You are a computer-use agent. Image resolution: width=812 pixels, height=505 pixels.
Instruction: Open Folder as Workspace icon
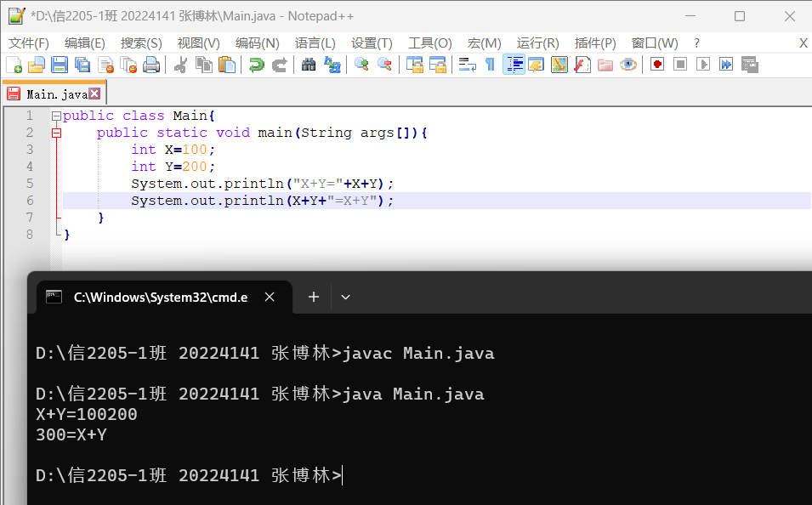pyautogui.click(x=605, y=65)
